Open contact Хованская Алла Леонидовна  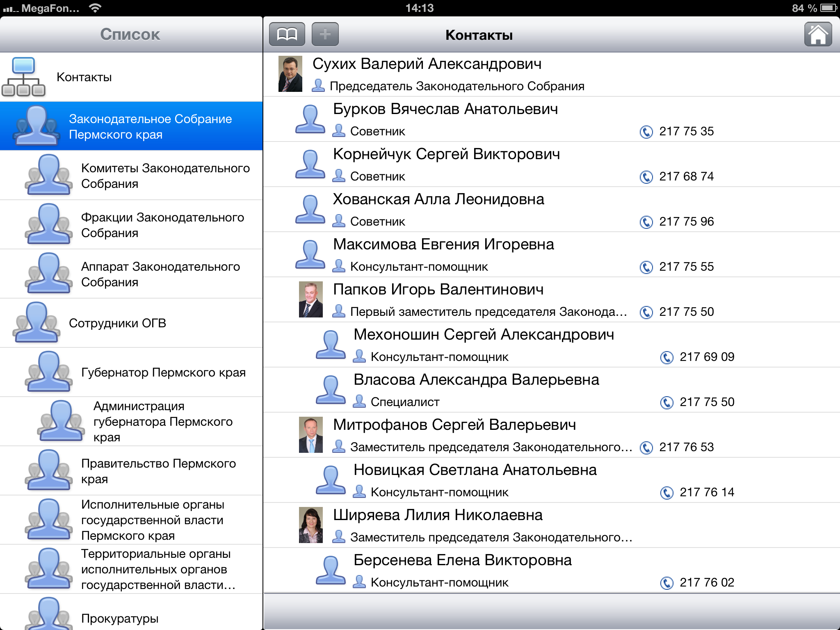tap(438, 199)
